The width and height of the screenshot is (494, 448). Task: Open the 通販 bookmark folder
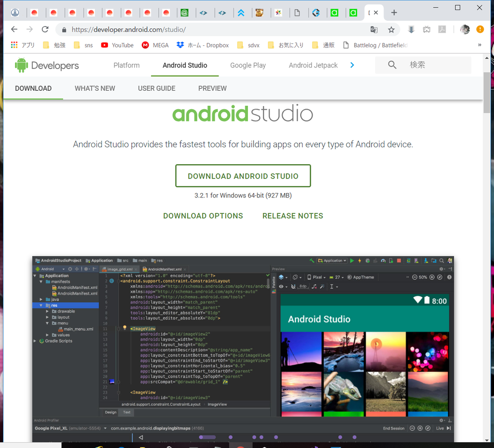[323, 45]
